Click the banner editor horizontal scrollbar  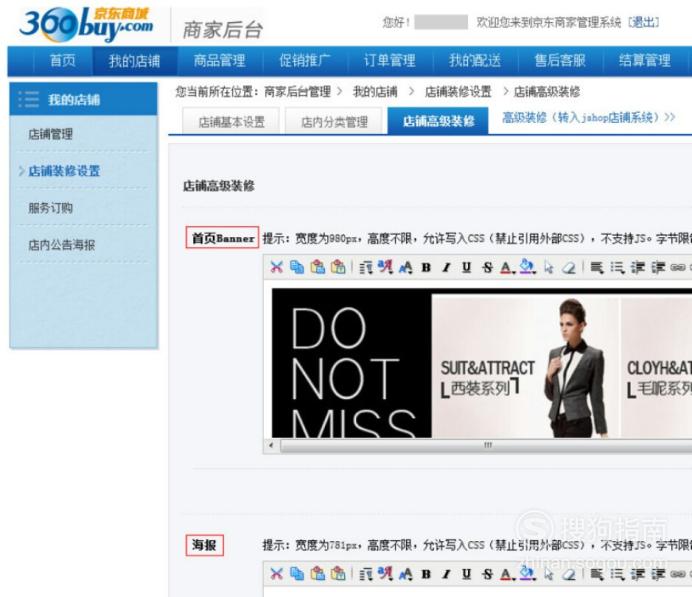click(487, 446)
